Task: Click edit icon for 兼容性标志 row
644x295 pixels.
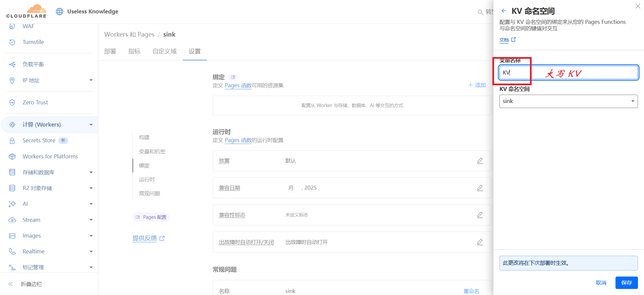Action: pyautogui.click(x=480, y=215)
